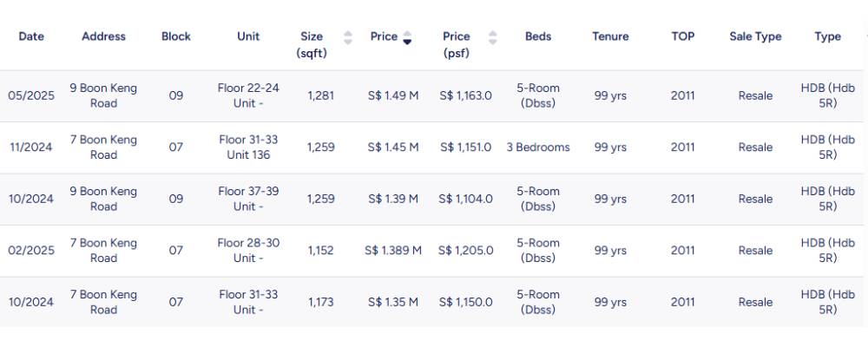Open the 05/2025 9 Boon Keng Road address
Image resolution: width=868 pixels, height=347 pixels.
pyautogui.click(x=103, y=95)
